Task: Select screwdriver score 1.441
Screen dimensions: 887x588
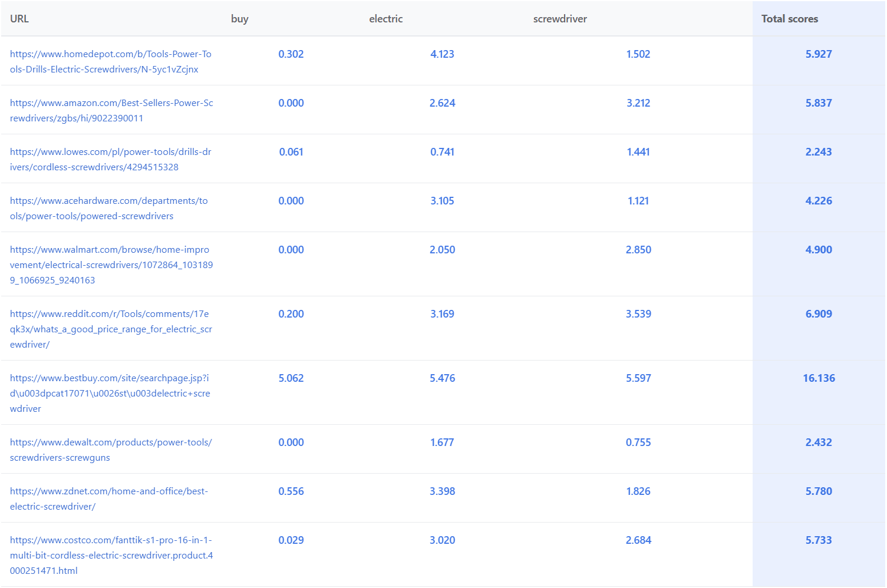Action: pyautogui.click(x=638, y=152)
